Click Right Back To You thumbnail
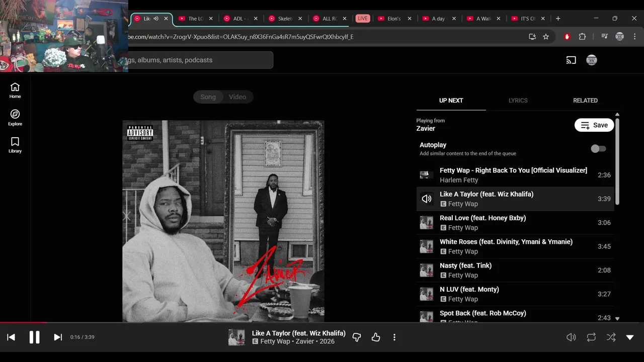 coord(427,175)
